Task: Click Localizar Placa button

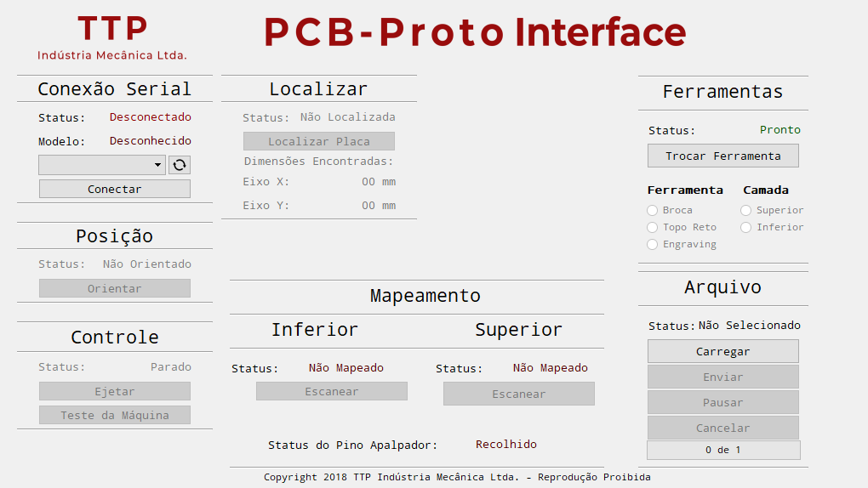Action: (319, 141)
